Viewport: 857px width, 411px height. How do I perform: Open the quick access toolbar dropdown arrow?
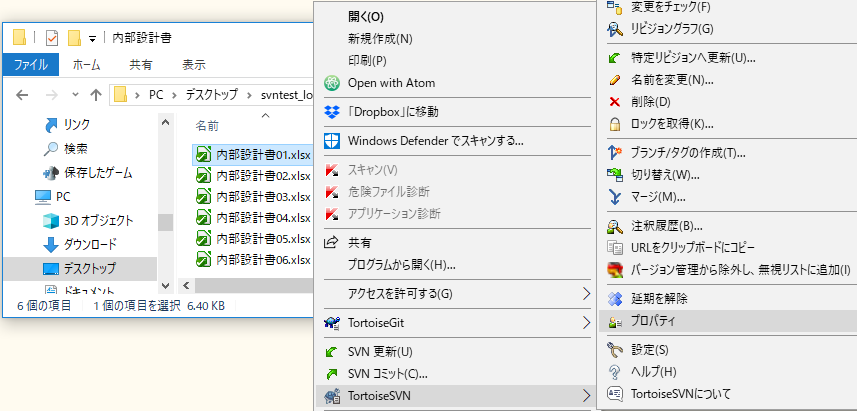click(x=92, y=39)
